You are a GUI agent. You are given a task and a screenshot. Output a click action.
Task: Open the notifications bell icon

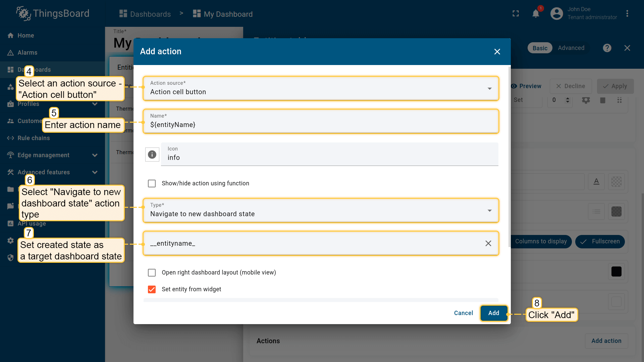tap(536, 14)
